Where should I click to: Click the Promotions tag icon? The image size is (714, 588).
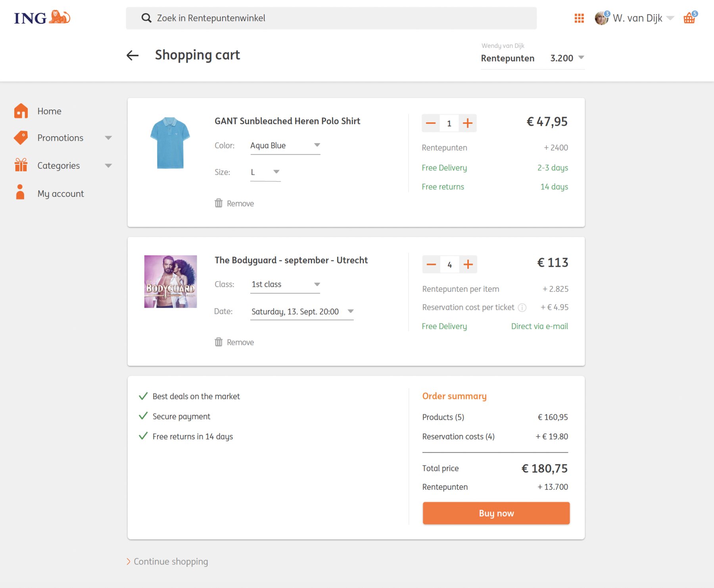pos(21,138)
